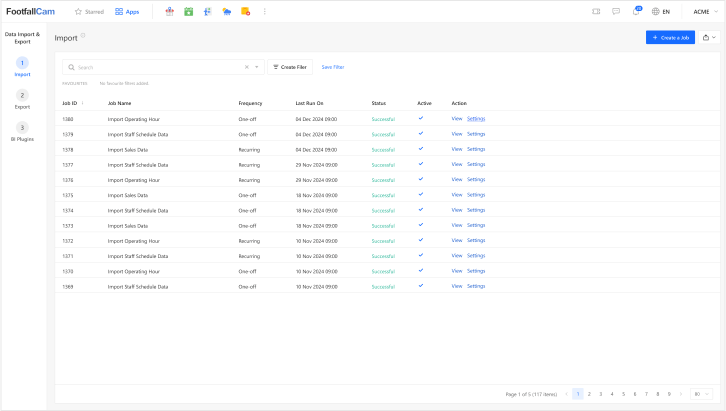Expand the search box dropdown arrow
The width and height of the screenshot is (726, 411).
(x=257, y=67)
